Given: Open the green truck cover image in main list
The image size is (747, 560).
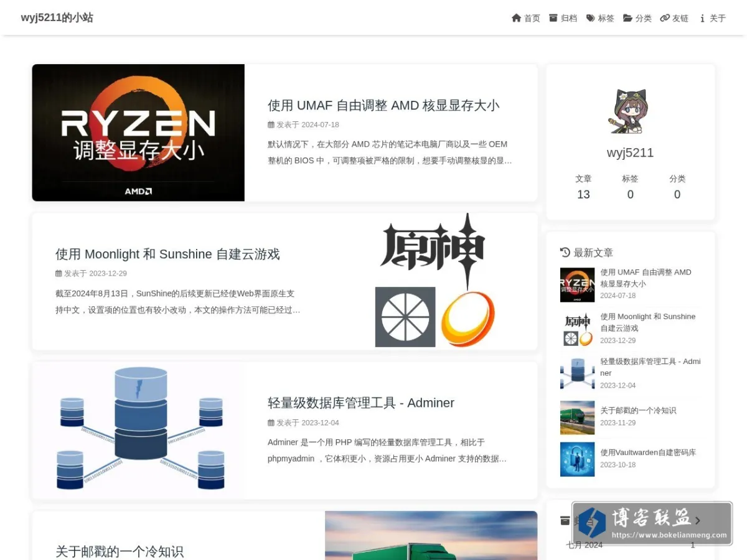Looking at the screenshot, I should 431,536.
